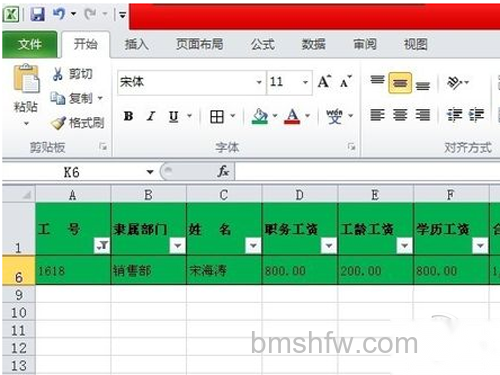Open the 剪贴板 dialog launcher
The width and height of the screenshot is (500, 375).
(x=104, y=147)
